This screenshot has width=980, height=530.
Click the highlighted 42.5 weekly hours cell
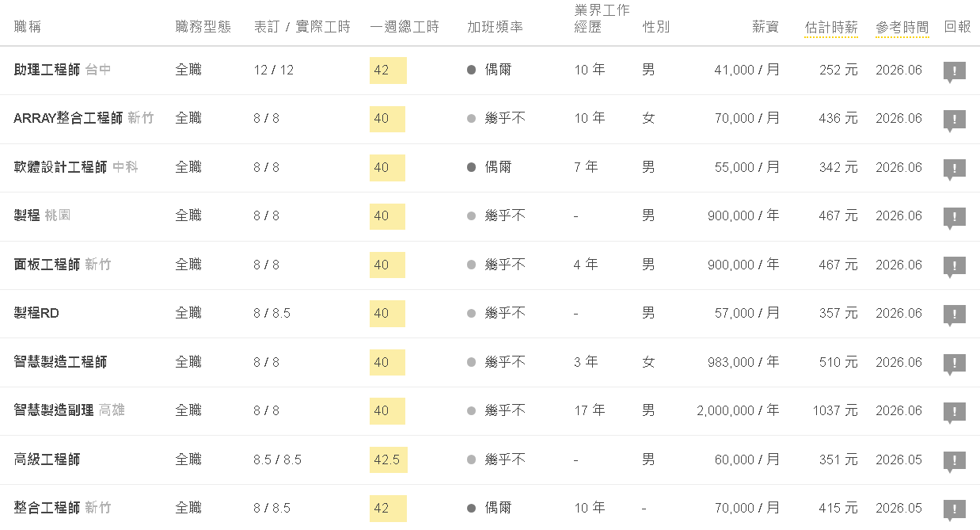(389, 459)
